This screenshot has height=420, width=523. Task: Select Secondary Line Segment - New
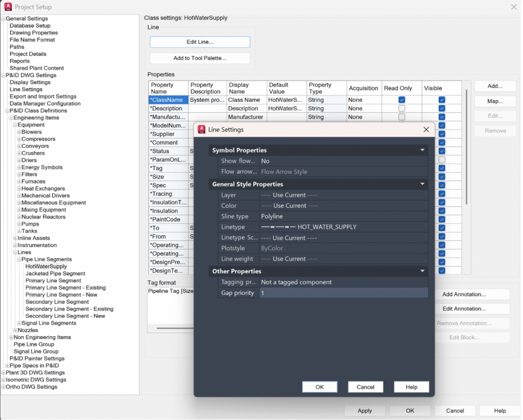click(x=65, y=316)
